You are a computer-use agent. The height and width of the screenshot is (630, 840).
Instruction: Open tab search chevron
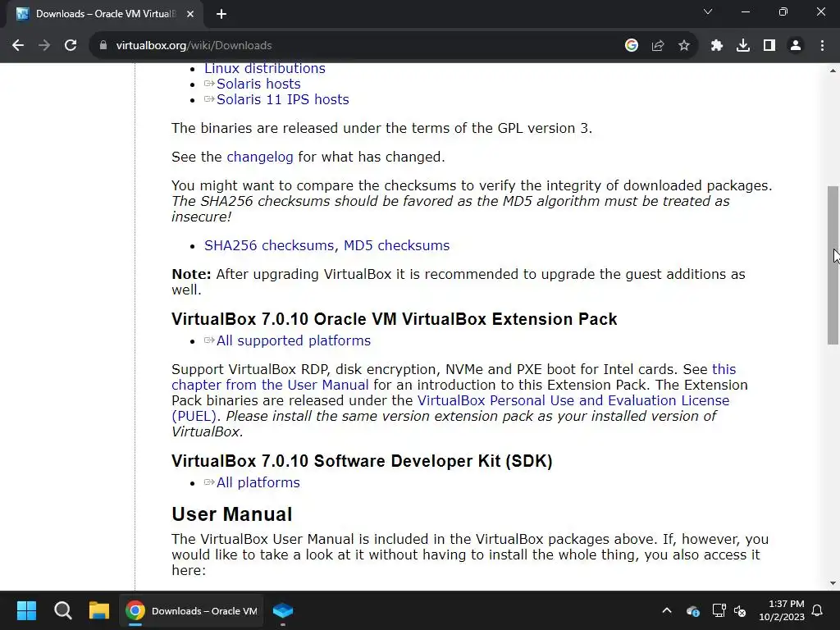click(x=708, y=11)
